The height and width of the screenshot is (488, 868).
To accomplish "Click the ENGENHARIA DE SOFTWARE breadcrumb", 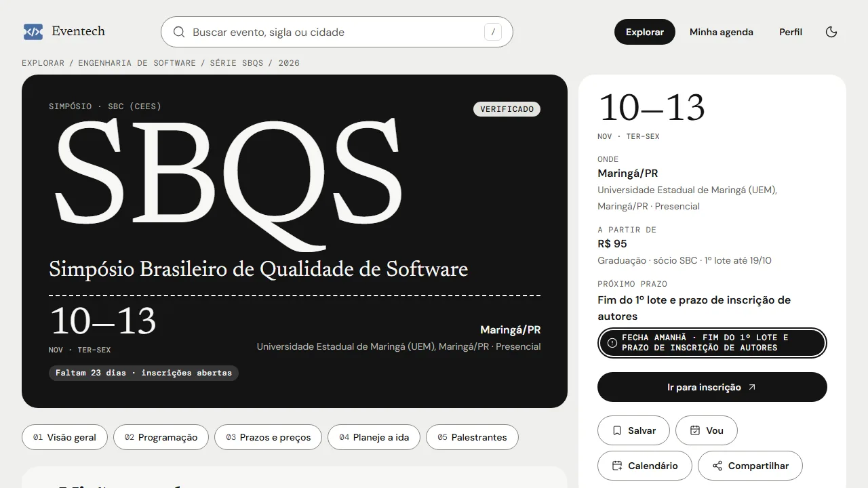I will coord(137,63).
